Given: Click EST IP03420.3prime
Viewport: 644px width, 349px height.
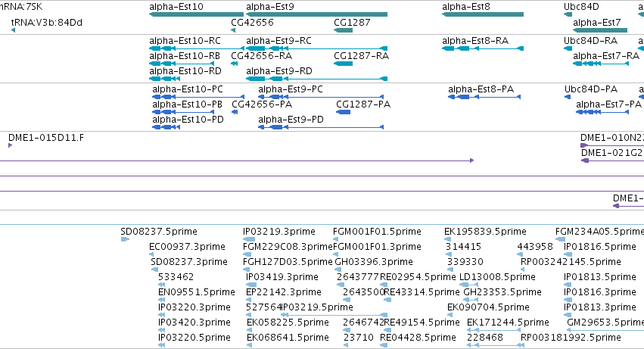Looking at the screenshot, I should (194, 323).
